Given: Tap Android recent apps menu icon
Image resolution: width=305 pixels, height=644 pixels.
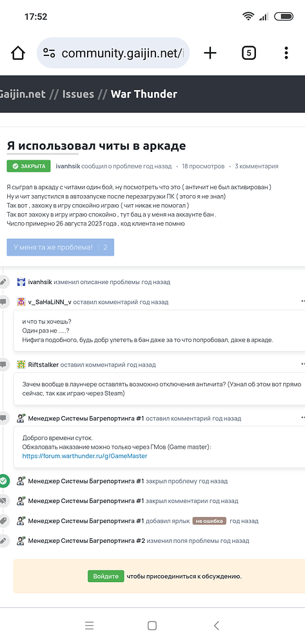Looking at the screenshot, I should (89, 625).
